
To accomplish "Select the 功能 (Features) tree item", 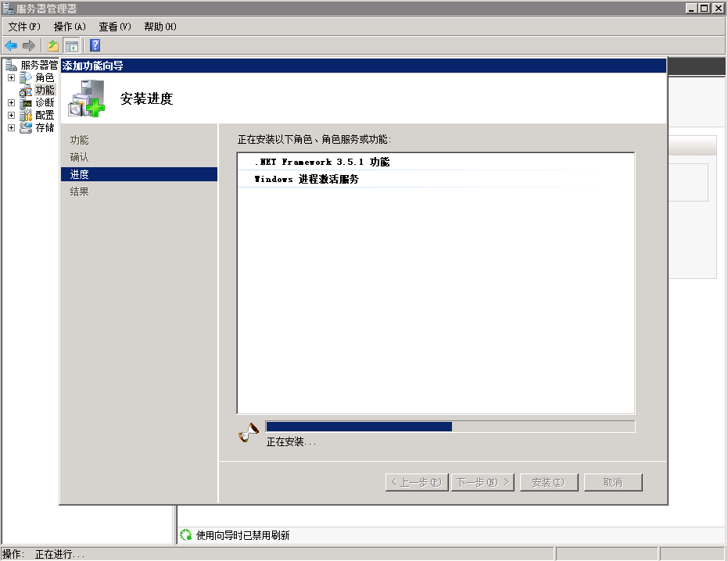I will pyautogui.click(x=45, y=91).
